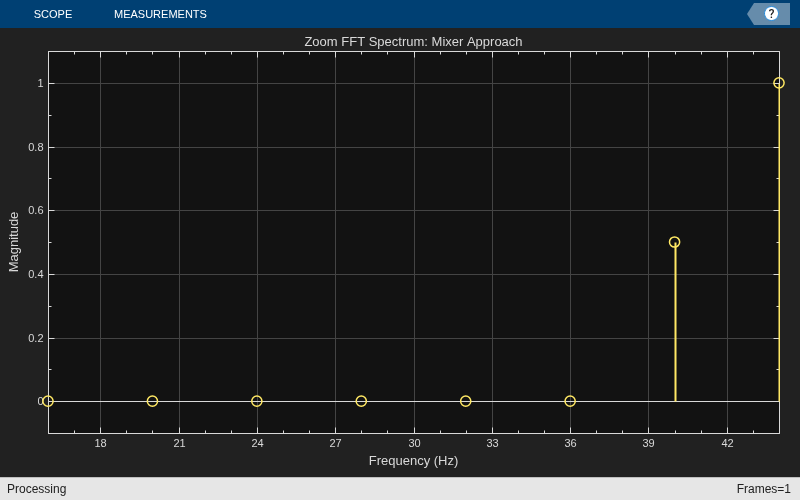This screenshot has height=500, width=800.
Task: Open the MEASUREMENTS tab
Action: coord(160,14)
